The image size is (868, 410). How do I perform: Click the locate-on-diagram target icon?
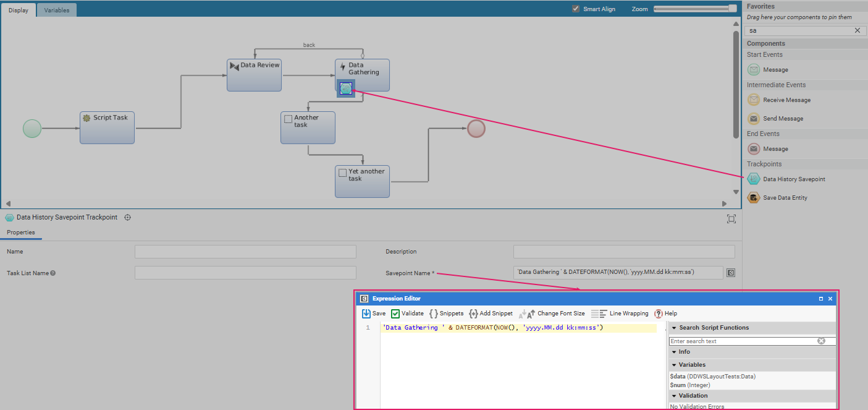(x=128, y=218)
